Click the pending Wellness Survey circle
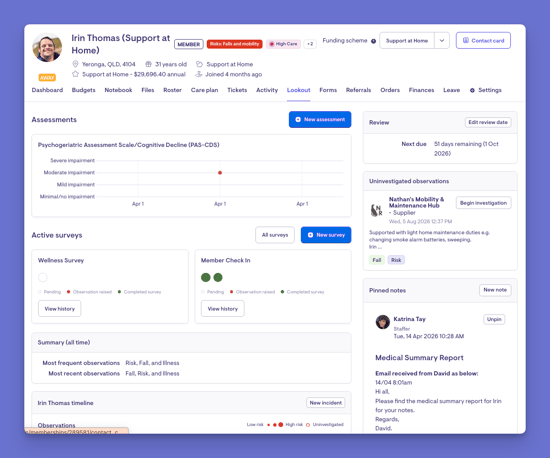 [42, 277]
